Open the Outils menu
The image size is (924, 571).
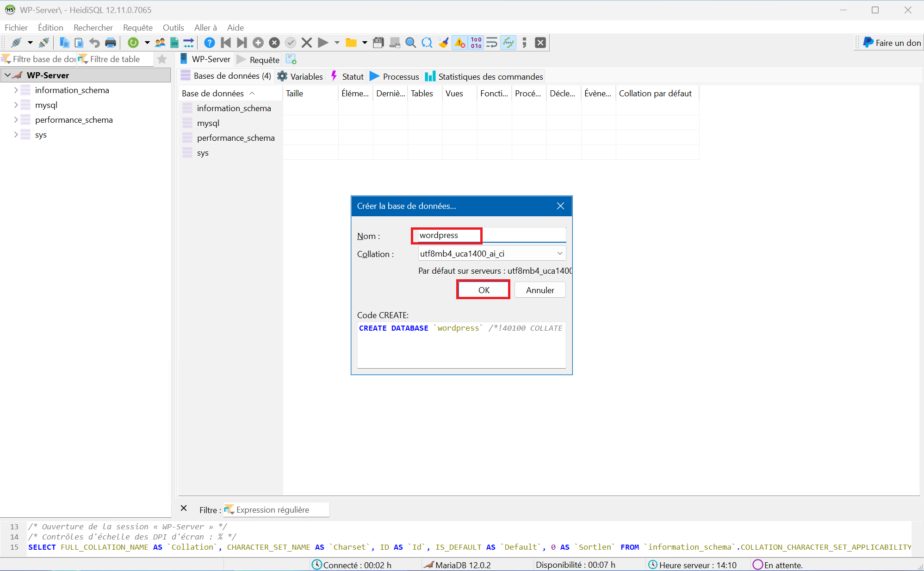pos(173,27)
